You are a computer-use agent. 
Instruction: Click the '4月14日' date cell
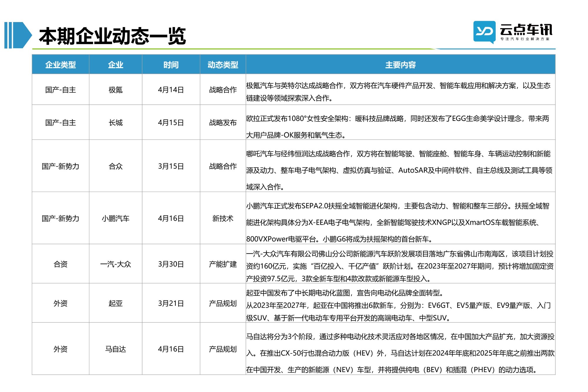click(171, 90)
